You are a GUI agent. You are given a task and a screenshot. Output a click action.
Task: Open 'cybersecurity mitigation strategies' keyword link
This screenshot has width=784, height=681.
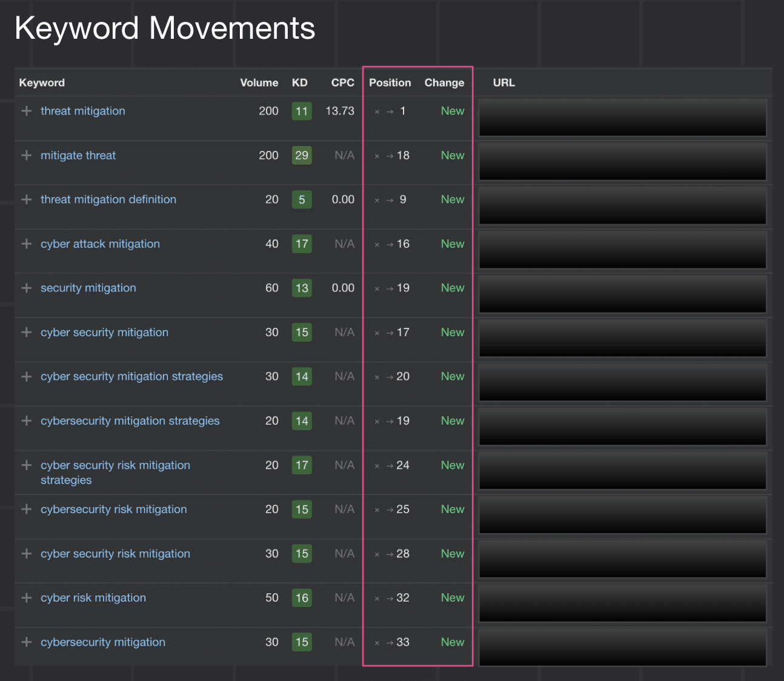point(130,420)
